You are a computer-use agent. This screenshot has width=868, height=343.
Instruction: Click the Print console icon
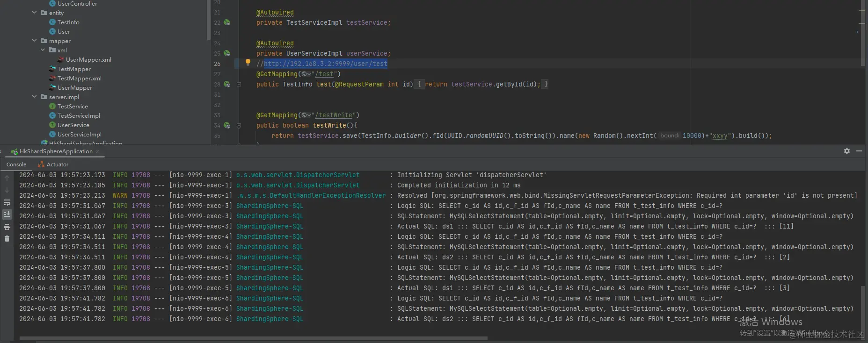7,227
